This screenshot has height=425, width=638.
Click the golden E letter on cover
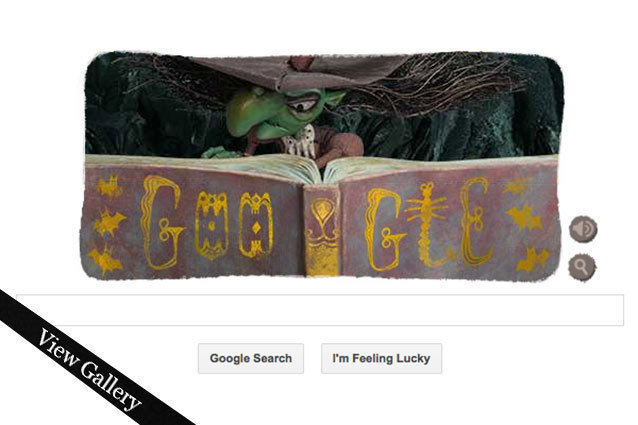tap(475, 222)
